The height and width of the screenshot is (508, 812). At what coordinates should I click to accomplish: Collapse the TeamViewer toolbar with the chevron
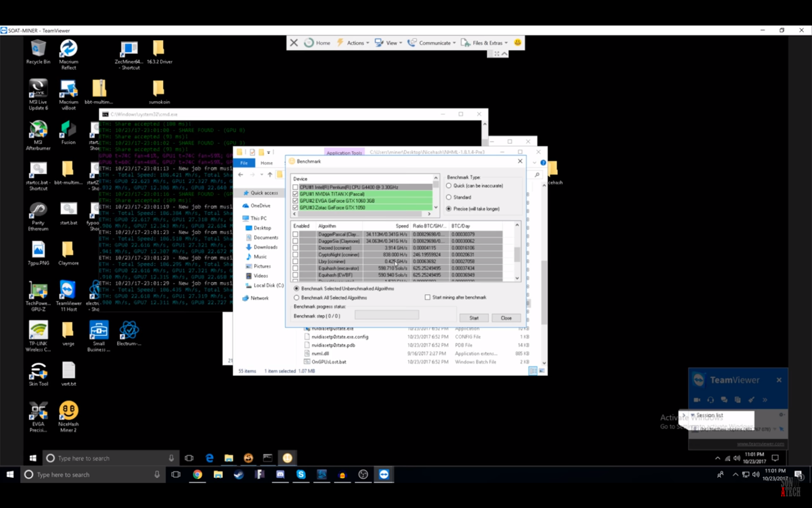pyautogui.click(x=504, y=54)
